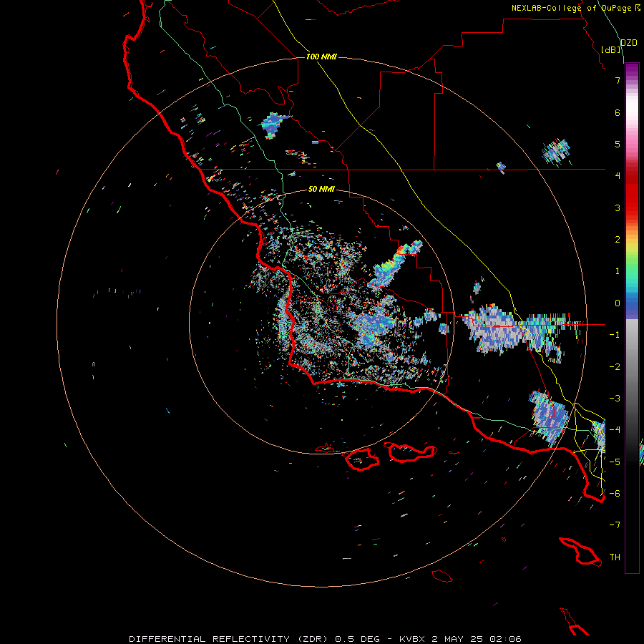Click the '02:06' timestamp in the caption
Viewport: 644px width, 644px height.
[x=507, y=639]
